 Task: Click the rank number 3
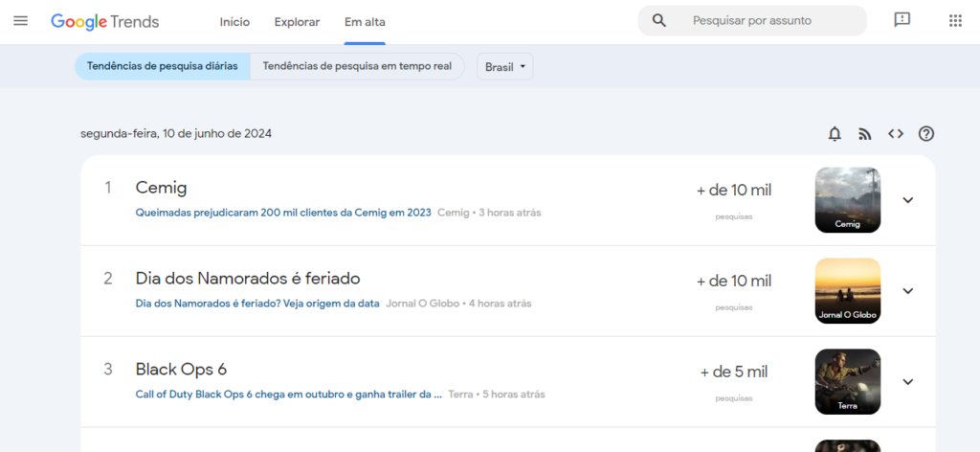tap(108, 369)
